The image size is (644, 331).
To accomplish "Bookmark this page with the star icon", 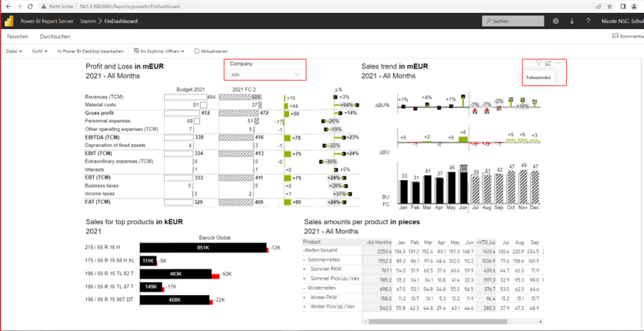I will pos(610,7).
